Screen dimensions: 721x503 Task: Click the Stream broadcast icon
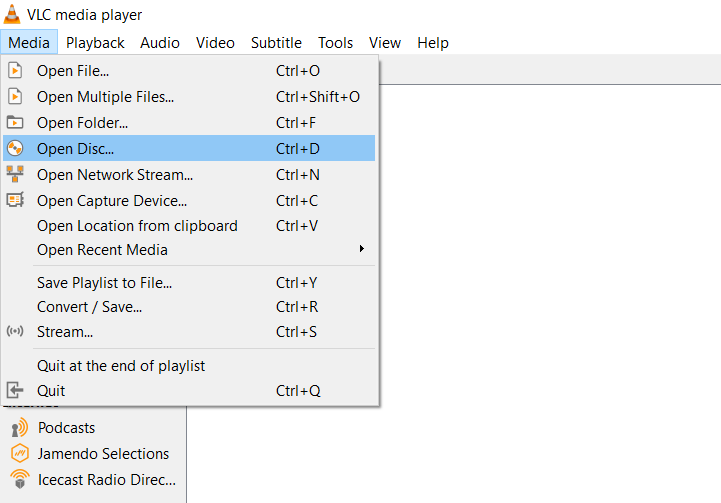point(15,332)
